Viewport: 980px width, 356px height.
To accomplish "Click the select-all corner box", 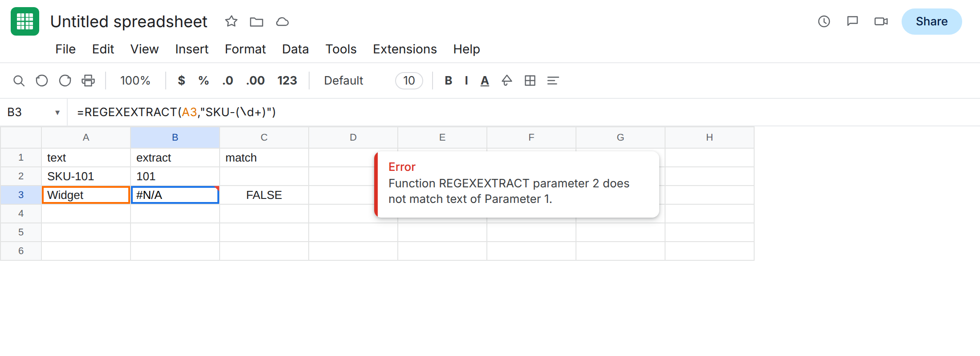I will (21, 138).
